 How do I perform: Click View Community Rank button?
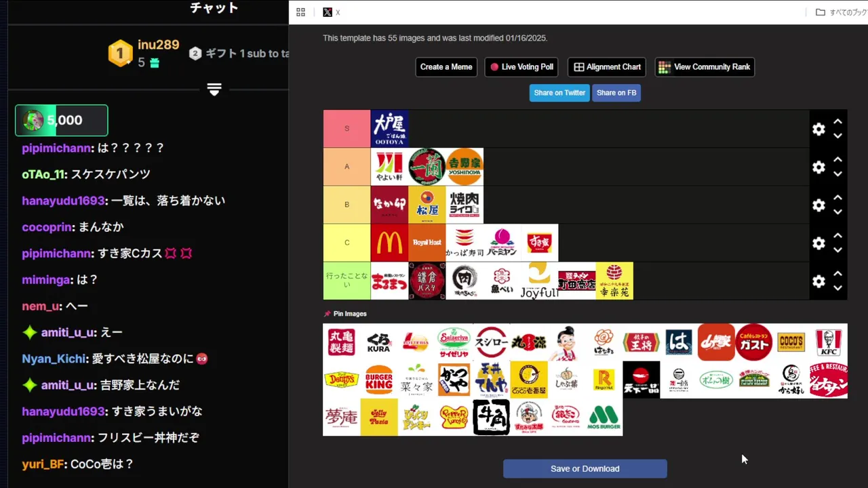[705, 67]
